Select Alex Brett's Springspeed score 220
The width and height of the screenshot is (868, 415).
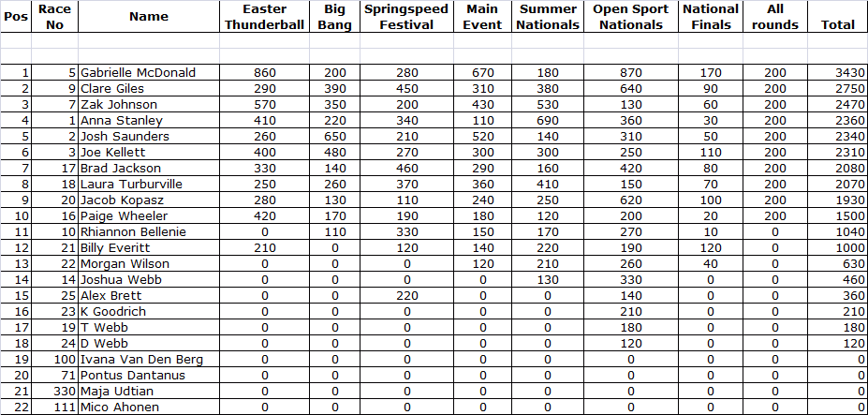pyautogui.click(x=406, y=295)
